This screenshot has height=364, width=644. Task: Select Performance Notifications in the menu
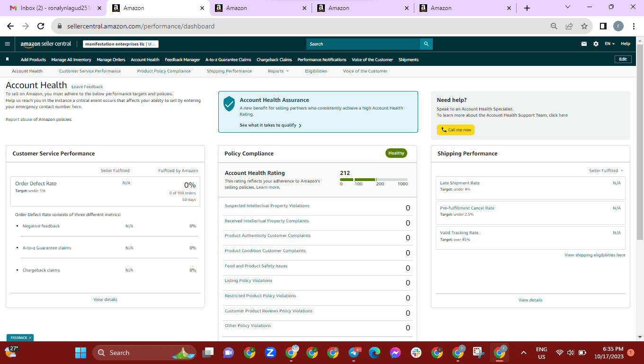coord(322,60)
